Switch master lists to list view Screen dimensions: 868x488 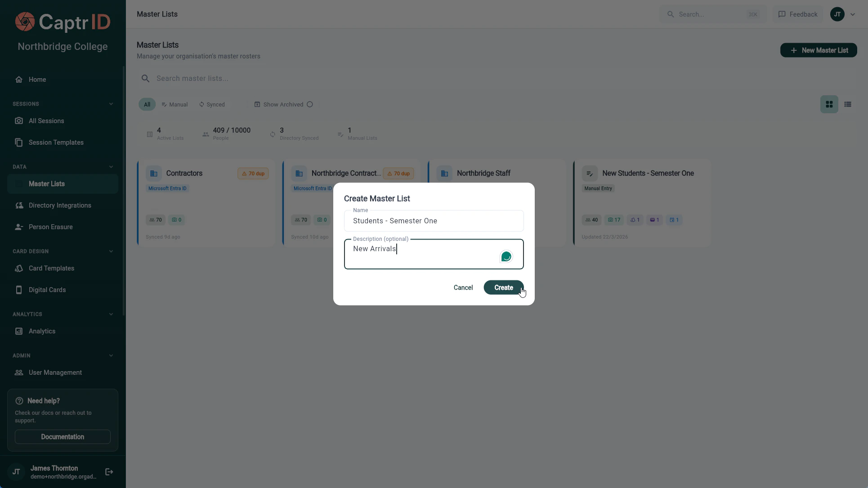pos(848,104)
